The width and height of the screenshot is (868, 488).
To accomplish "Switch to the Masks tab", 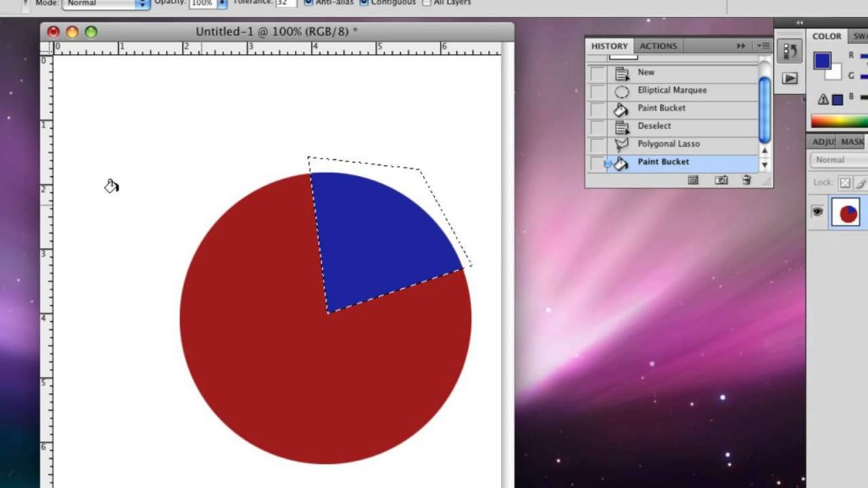I will (853, 141).
